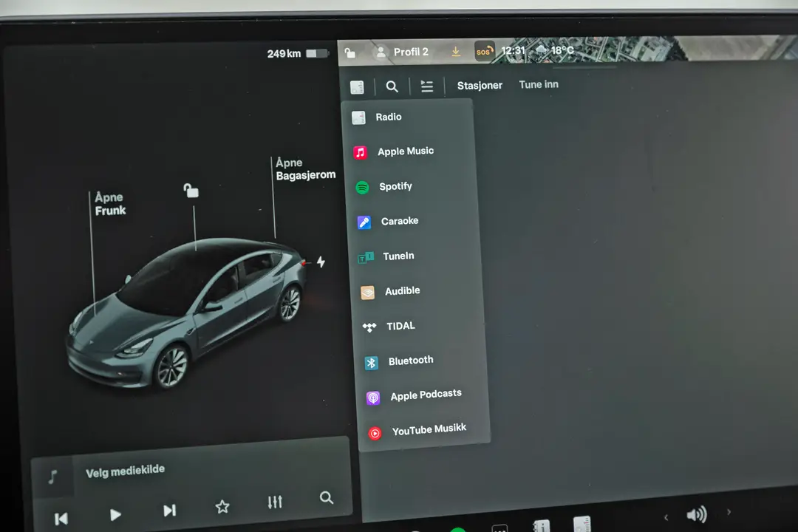
Task: Open media search in top toolbar
Action: pos(392,86)
